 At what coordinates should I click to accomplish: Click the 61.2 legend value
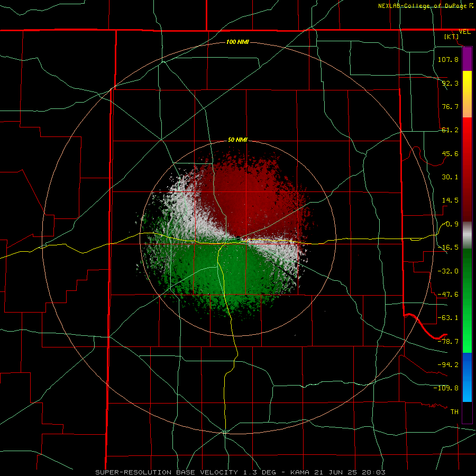coord(450,130)
